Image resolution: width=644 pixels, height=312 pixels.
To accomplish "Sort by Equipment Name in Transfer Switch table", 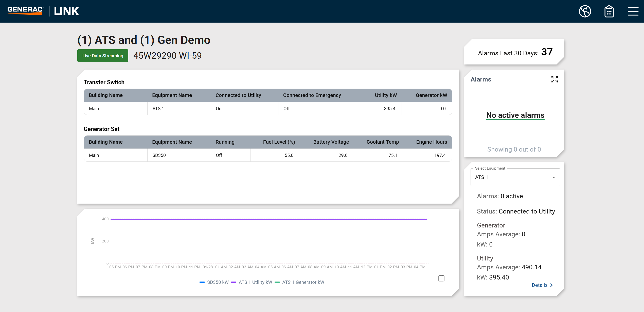I will [x=172, y=95].
